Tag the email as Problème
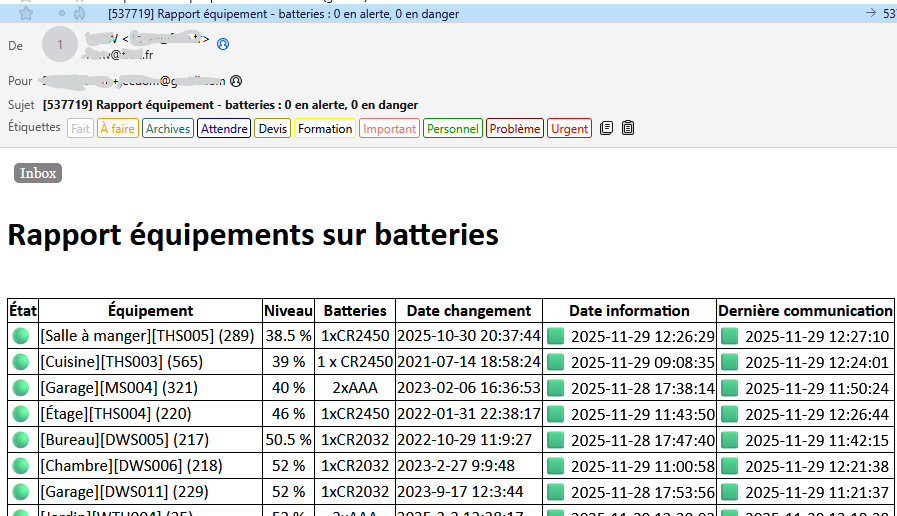Image resolution: width=897 pixels, height=516 pixels. pyautogui.click(x=515, y=129)
